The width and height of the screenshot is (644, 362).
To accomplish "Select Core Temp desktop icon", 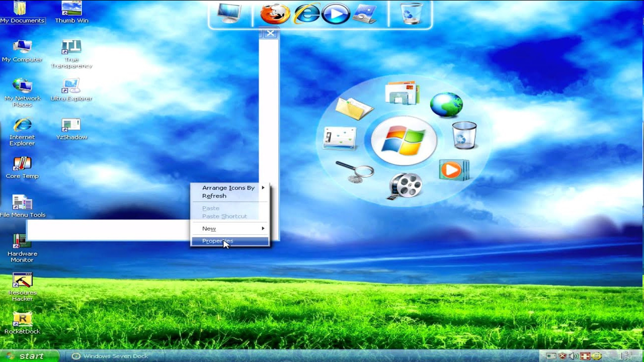I will pos(22,167).
